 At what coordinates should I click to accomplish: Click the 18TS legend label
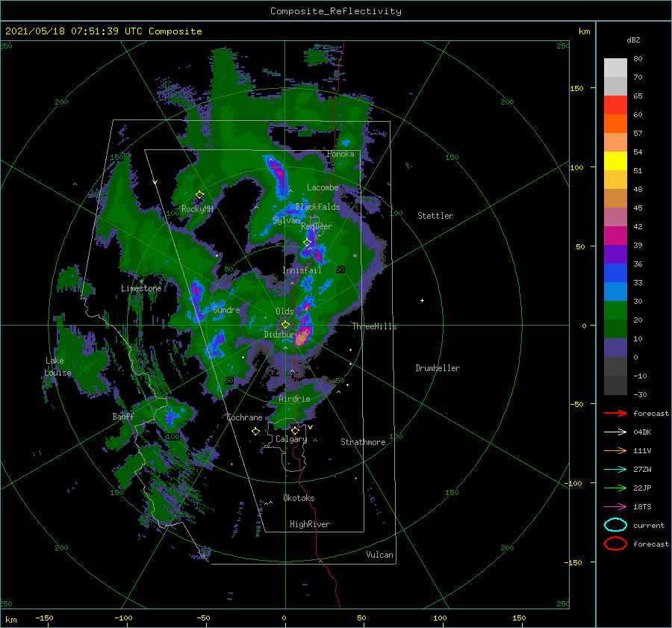(642, 507)
